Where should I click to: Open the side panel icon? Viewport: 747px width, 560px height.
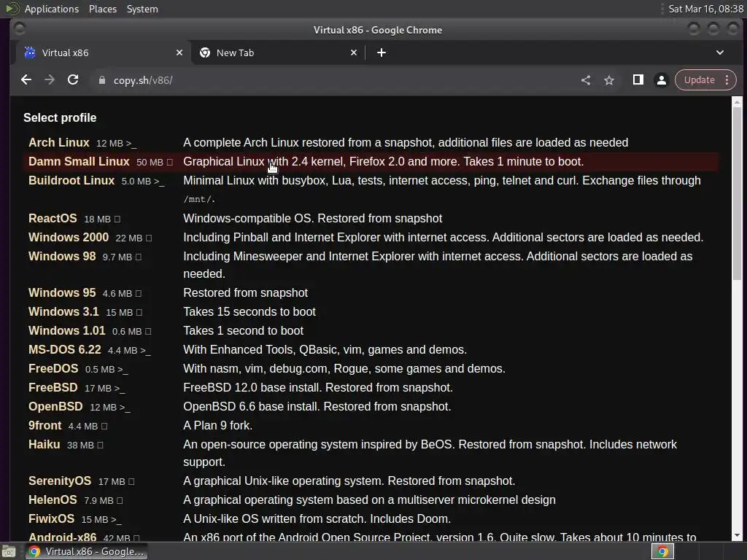638,80
